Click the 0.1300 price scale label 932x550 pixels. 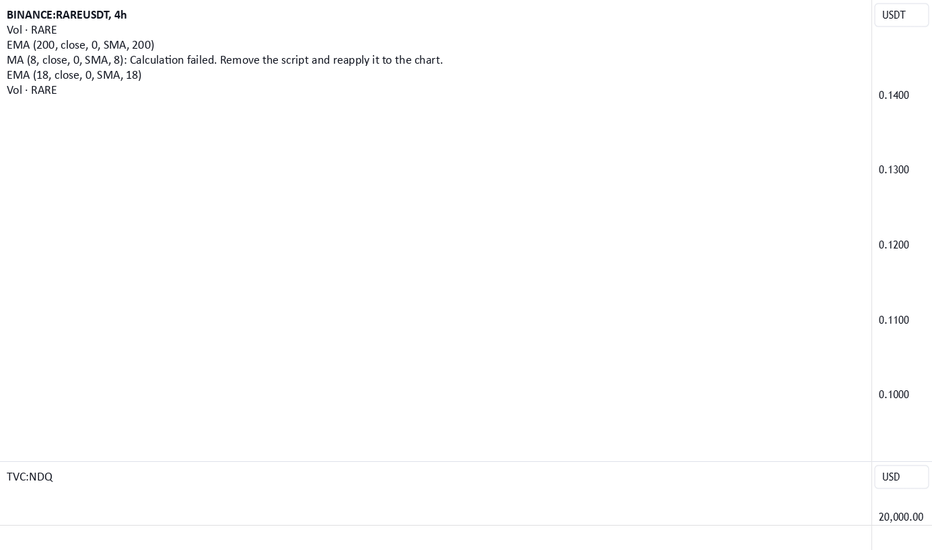pyautogui.click(x=893, y=169)
